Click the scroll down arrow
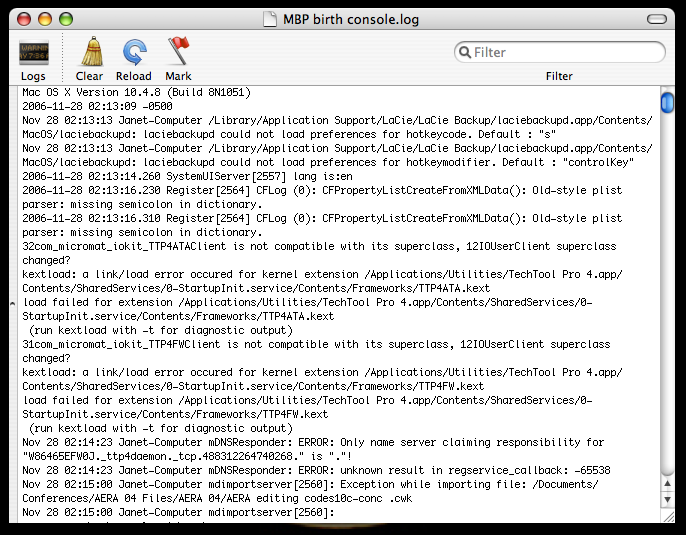Viewport: 686px width, 535px height. click(667, 500)
